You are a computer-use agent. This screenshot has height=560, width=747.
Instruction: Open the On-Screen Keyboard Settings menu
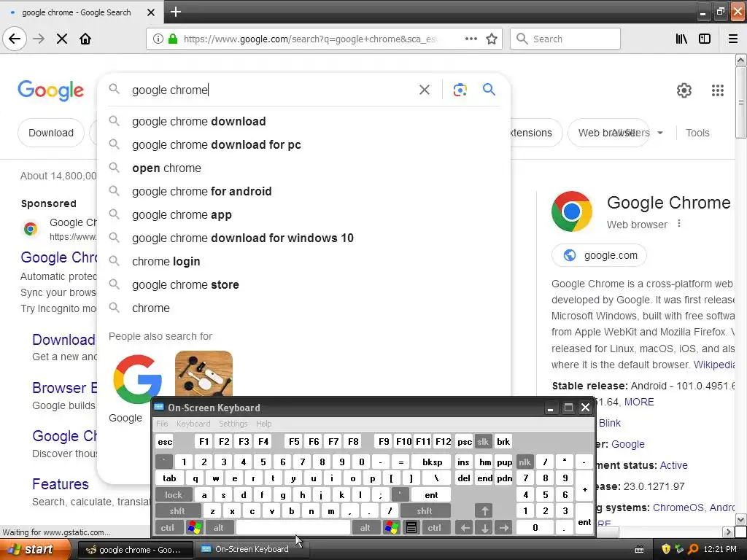point(233,424)
